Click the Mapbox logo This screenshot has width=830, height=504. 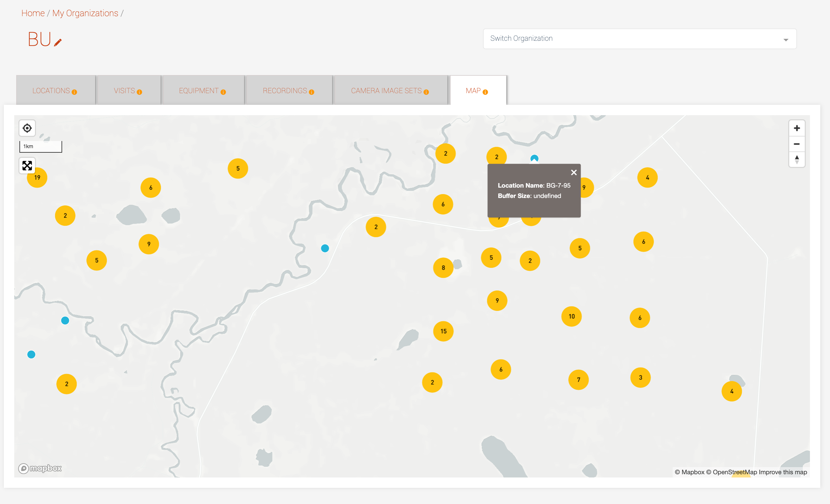click(40, 468)
